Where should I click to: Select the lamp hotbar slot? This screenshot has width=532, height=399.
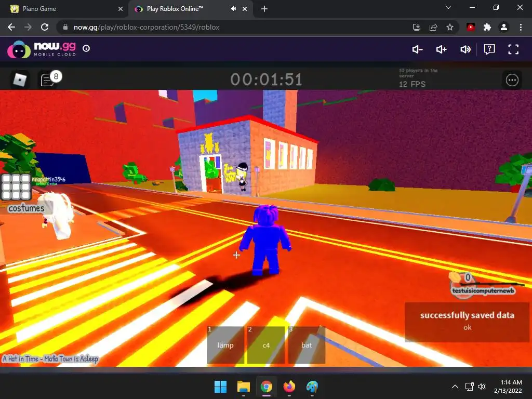pyautogui.click(x=225, y=345)
